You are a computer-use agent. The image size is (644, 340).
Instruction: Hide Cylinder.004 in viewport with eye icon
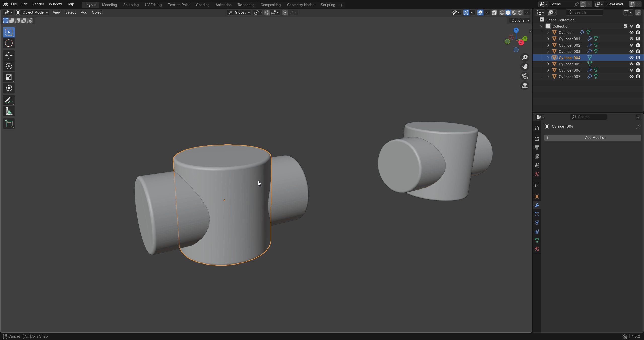631,58
